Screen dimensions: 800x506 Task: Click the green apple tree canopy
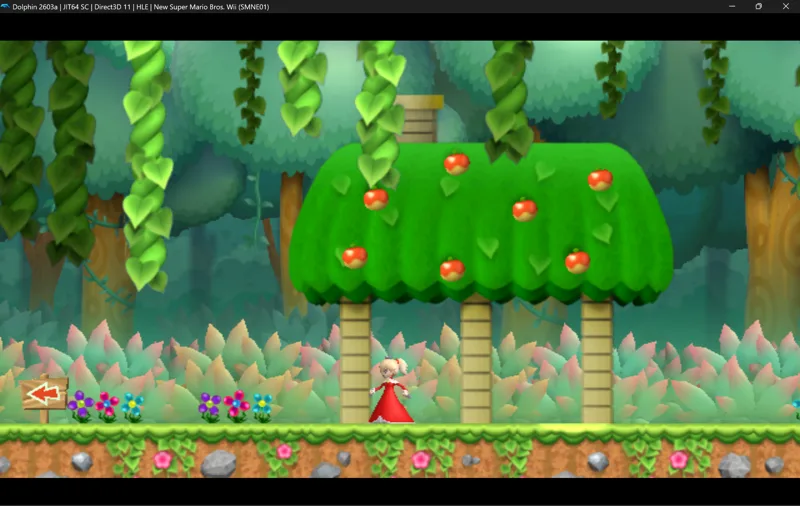coord(481,223)
